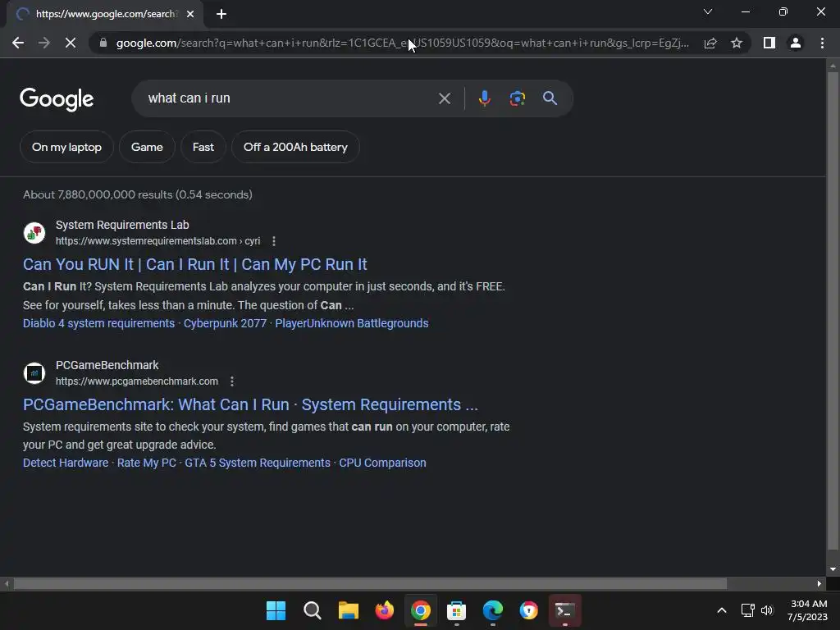Click the scroll down arrow
840x630 pixels.
833,569
